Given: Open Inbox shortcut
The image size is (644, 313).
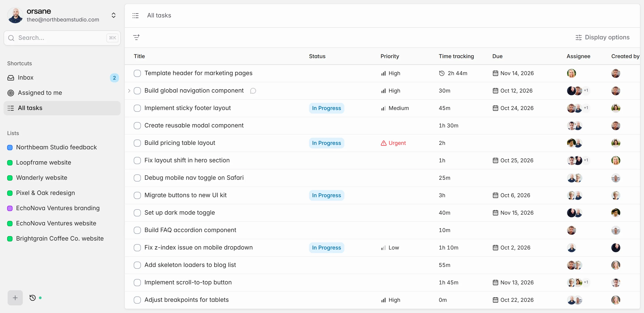Looking at the screenshot, I should 62,78.
